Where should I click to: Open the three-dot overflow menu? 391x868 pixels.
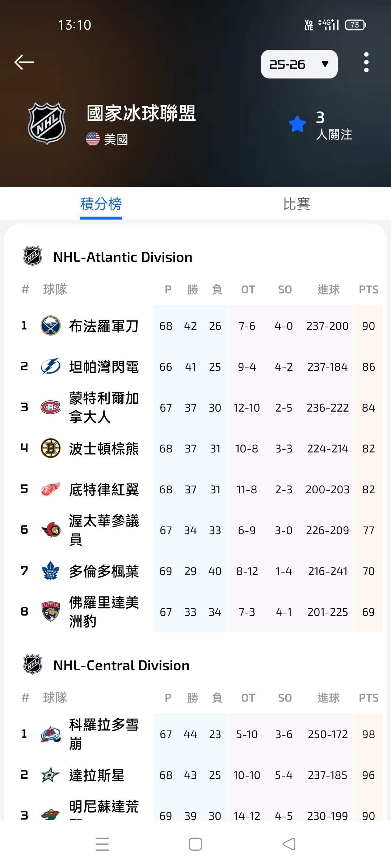pyautogui.click(x=366, y=62)
